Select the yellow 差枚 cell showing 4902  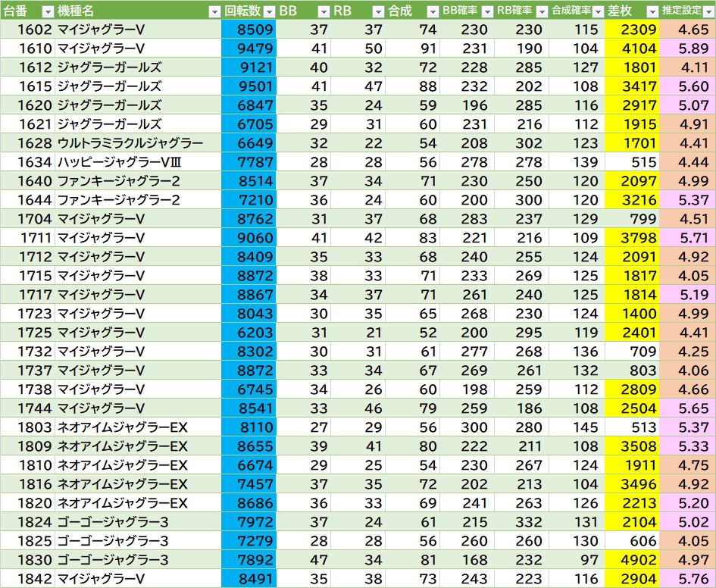pos(633,560)
